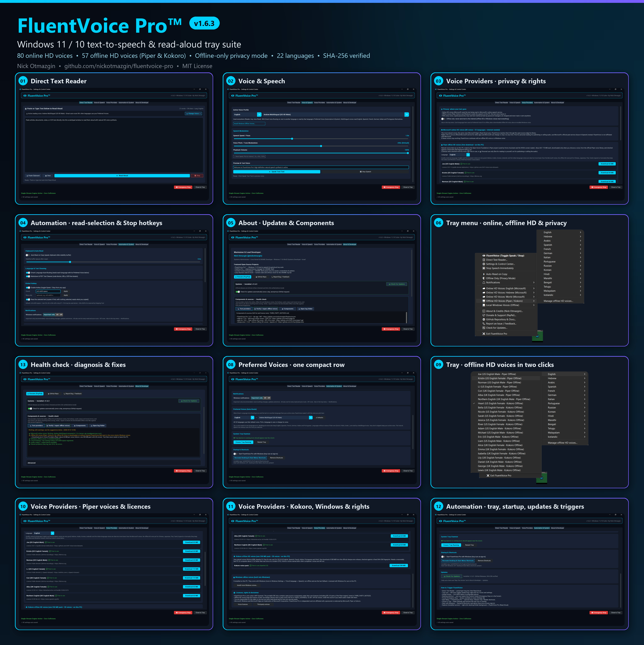Screen dimensions: 644x645
Task: In panel 04, toggle Auto-Read on Copy switch
Action: point(28,255)
